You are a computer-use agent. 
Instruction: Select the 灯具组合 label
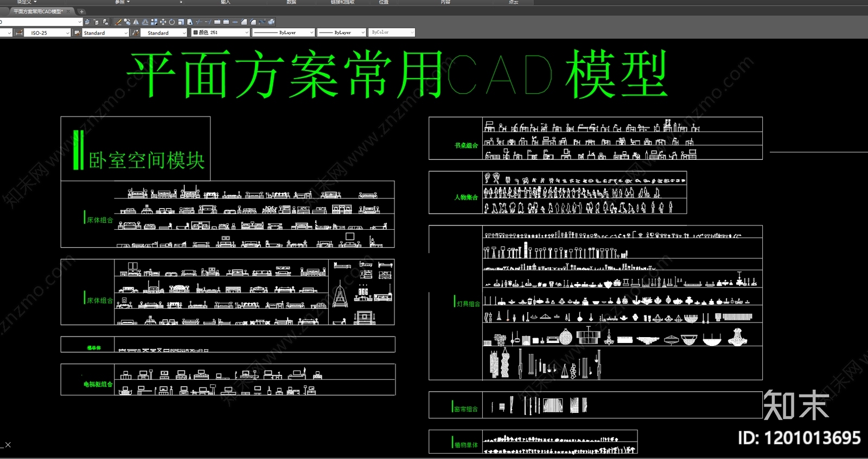[468, 304]
